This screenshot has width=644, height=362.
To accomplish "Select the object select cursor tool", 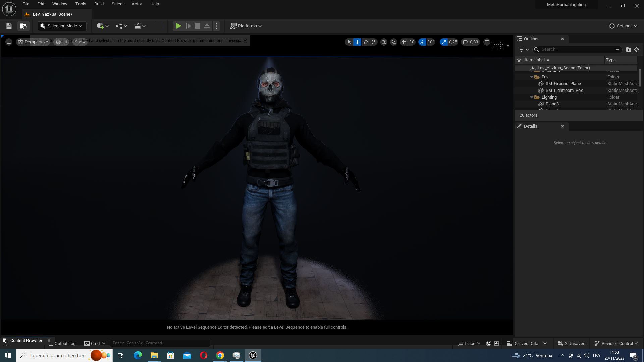I will [349, 42].
